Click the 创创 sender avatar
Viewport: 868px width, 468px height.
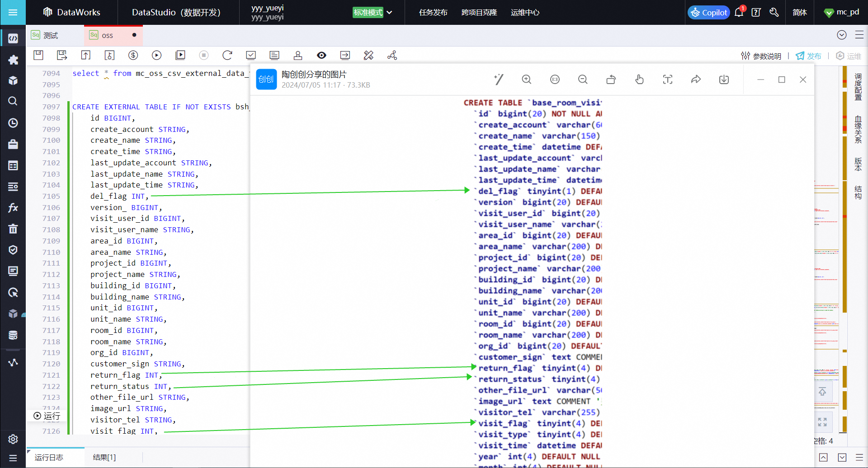266,80
